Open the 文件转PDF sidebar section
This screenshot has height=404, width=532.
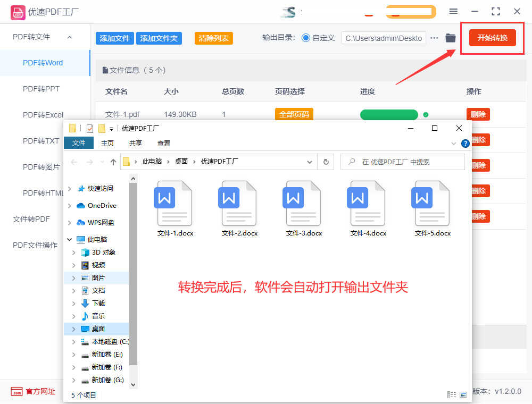[31, 219]
